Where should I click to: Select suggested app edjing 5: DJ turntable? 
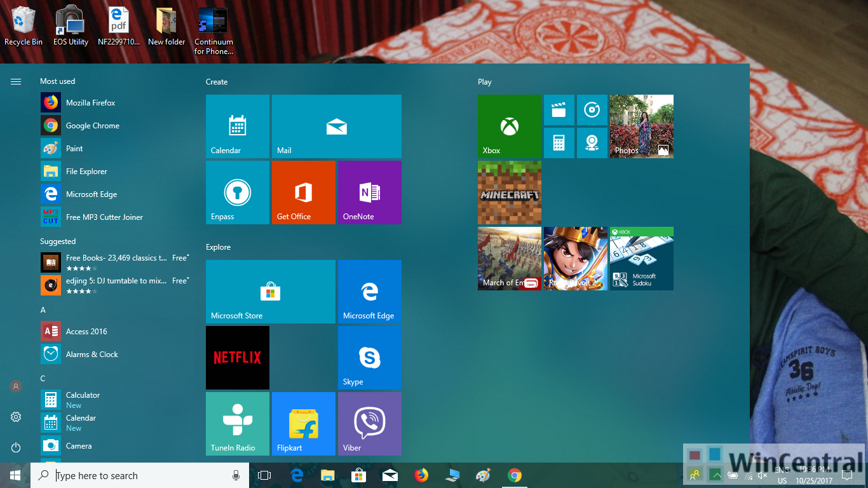pyautogui.click(x=114, y=286)
